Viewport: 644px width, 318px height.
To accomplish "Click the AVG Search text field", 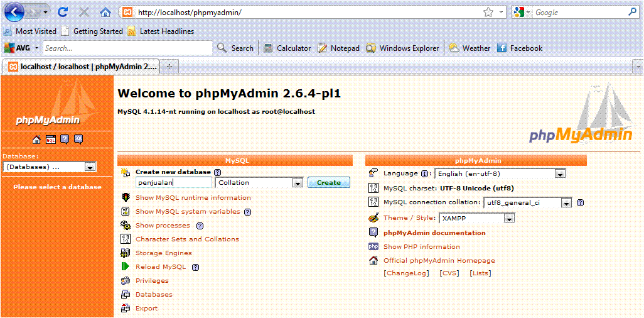I will [x=127, y=48].
